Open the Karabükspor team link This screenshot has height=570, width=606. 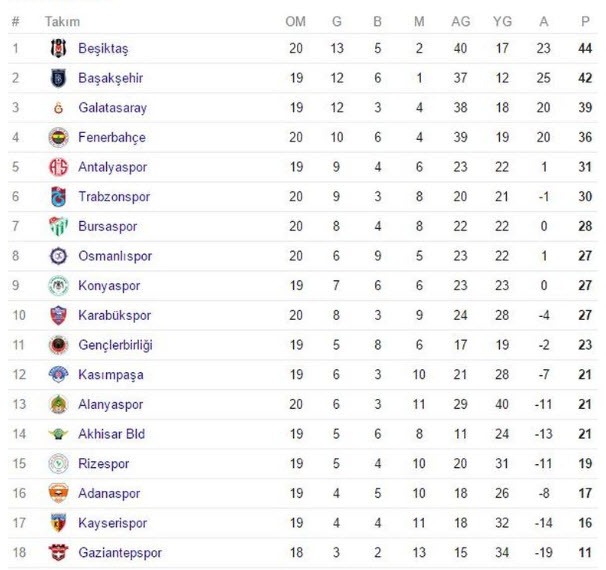click(x=114, y=315)
